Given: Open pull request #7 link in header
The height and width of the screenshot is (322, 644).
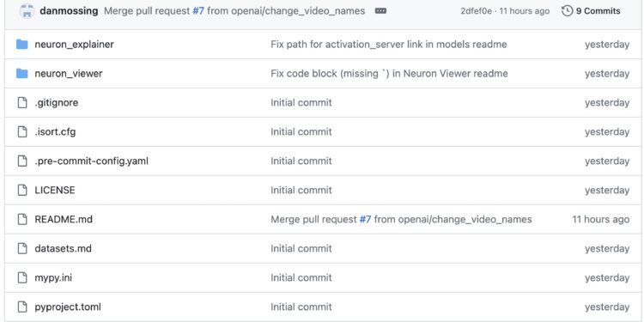Looking at the screenshot, I should [198, 11].
